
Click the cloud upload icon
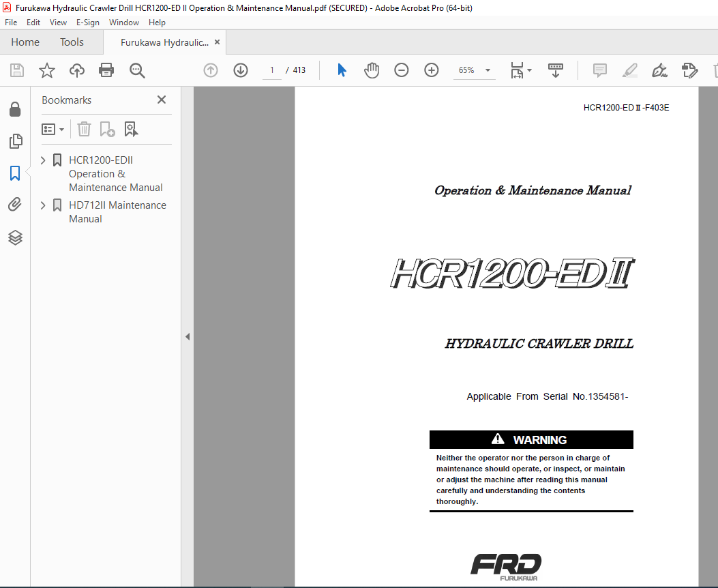tap(77, 70)
